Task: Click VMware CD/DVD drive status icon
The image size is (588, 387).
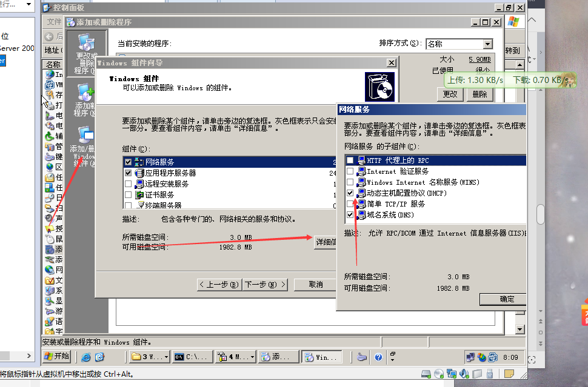Action: tap(439, 374)
